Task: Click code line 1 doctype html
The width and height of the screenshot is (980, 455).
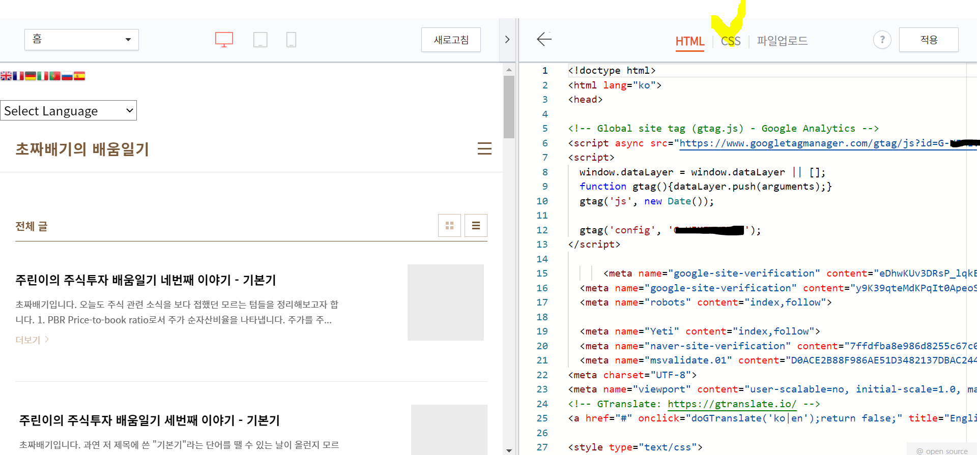Action: (x=612, y=71)
